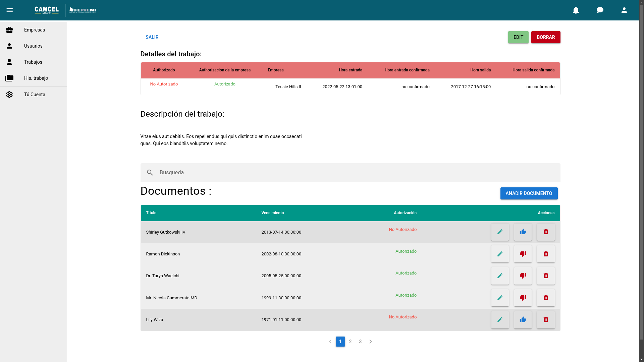
Task: Open His. trabajo in sidebar
Action: 33,78
